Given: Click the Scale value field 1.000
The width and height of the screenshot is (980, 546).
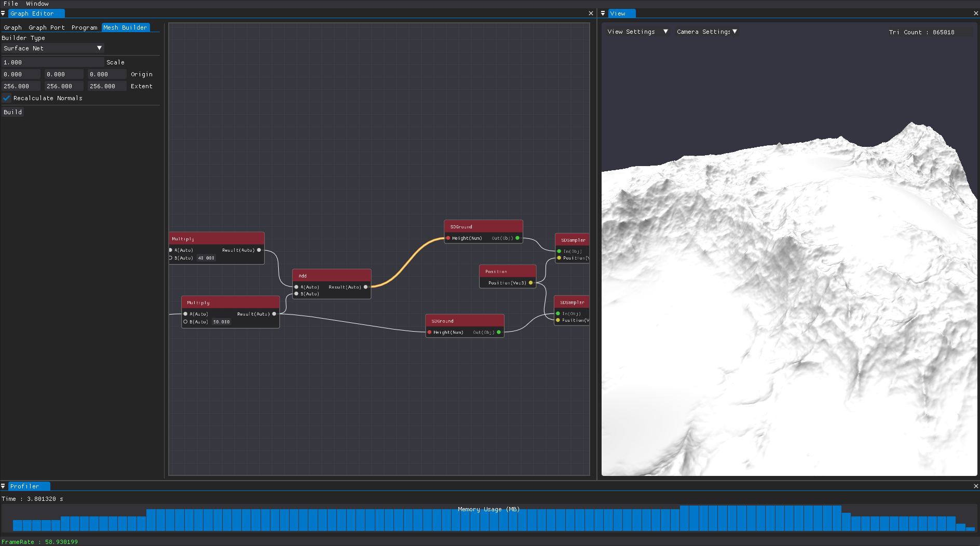Looking at the screenshot, I should point(52,62).
